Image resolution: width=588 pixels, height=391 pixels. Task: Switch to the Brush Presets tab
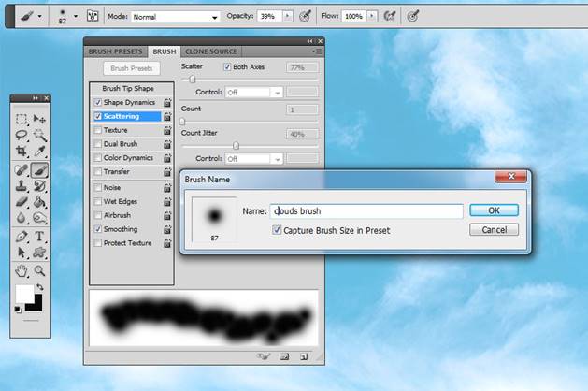116,51
